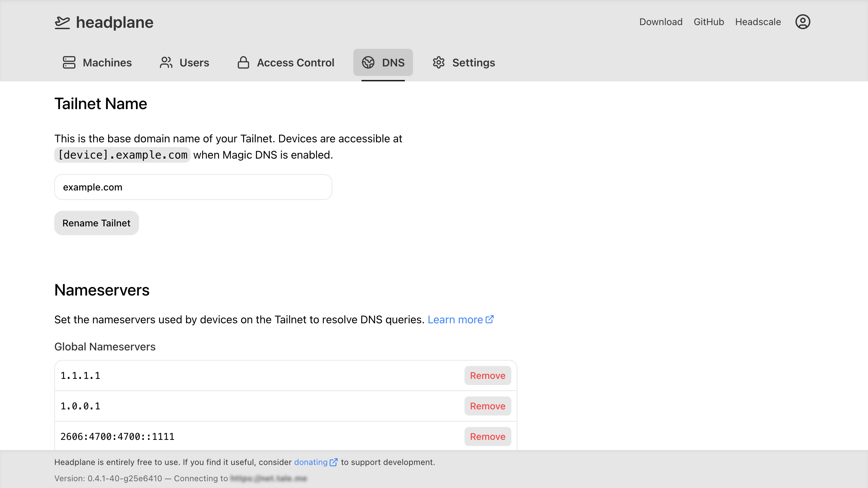Image resolution: width=868 pixels, height=488 pixels.
Task: Follow the Learn more link about nameservers
Action: click(x=455, y=320)
